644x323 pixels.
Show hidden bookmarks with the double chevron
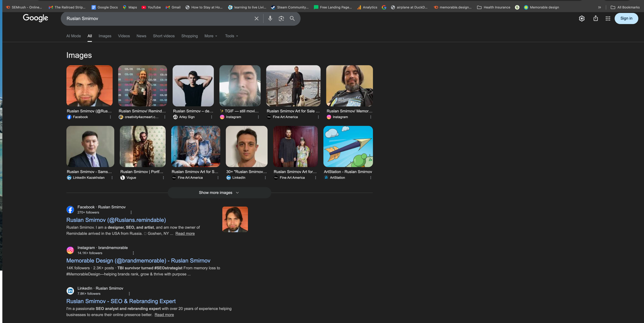coord(600,7)
